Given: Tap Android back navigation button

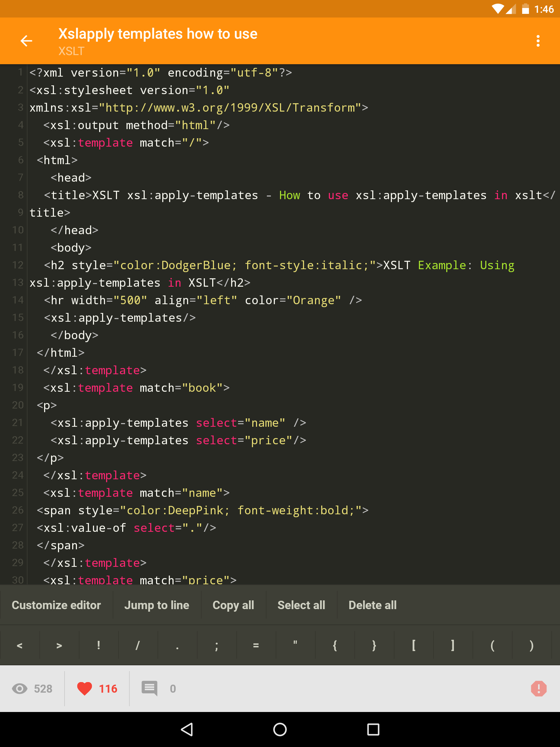Looking at the screenshot, I should [x=187, y=729].
